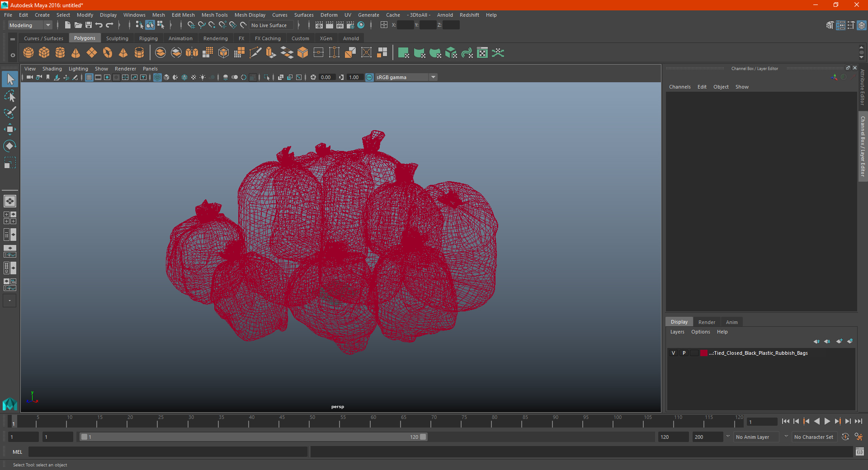
Task: Toggle the viewport grid display
Action: tap(89, 77)
